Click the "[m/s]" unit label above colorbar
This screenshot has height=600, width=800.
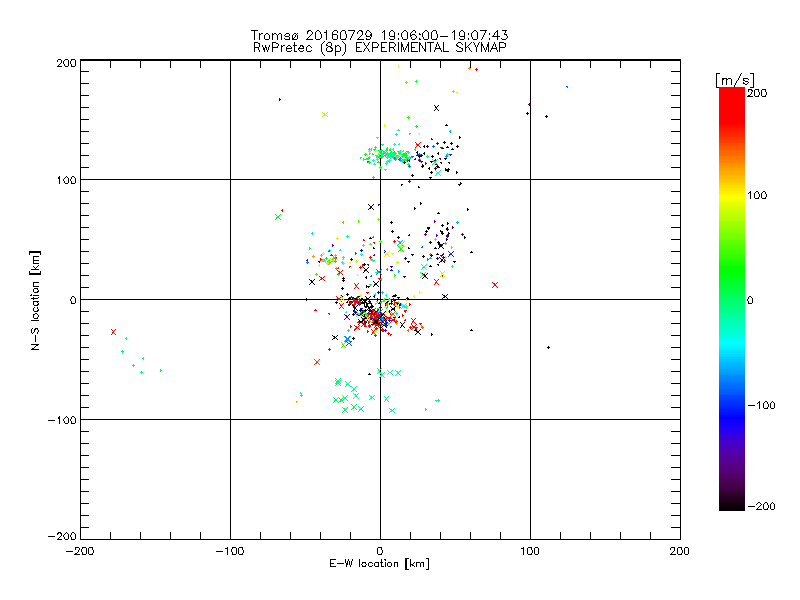[735, 80]
